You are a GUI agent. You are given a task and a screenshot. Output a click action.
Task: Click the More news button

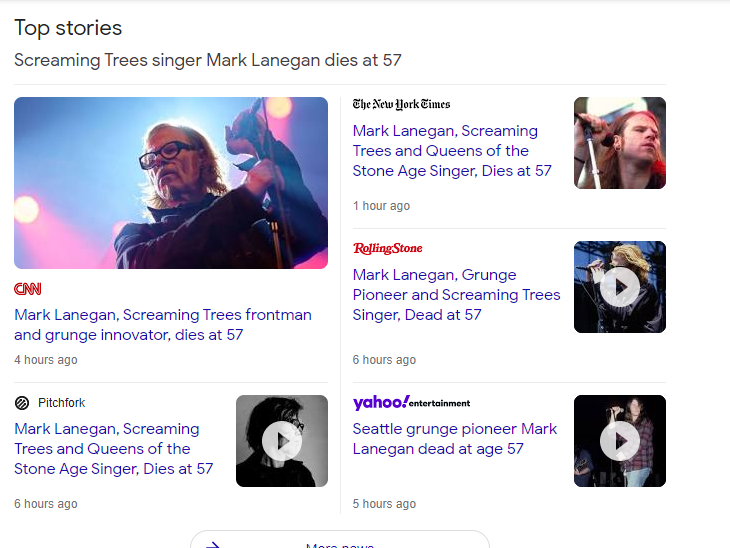[340, 543]
